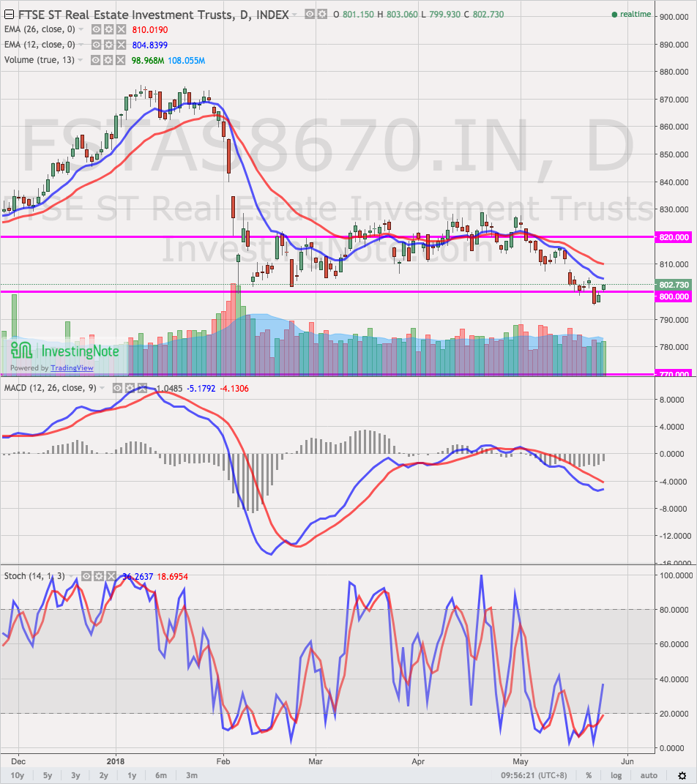Open Volume indicator settings gear
This screenshot has width=697, height=784.
pyautogui.click(x=108, y=60)
